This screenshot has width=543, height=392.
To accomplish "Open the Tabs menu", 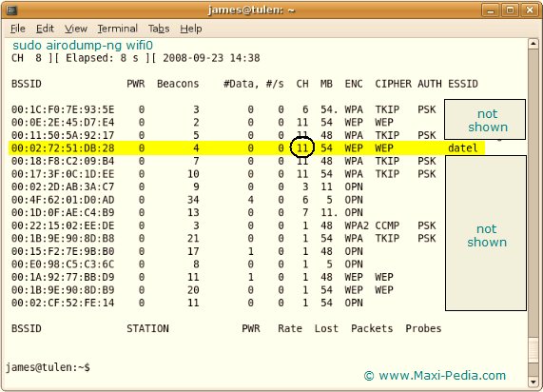I will click(x=159, y=29).
